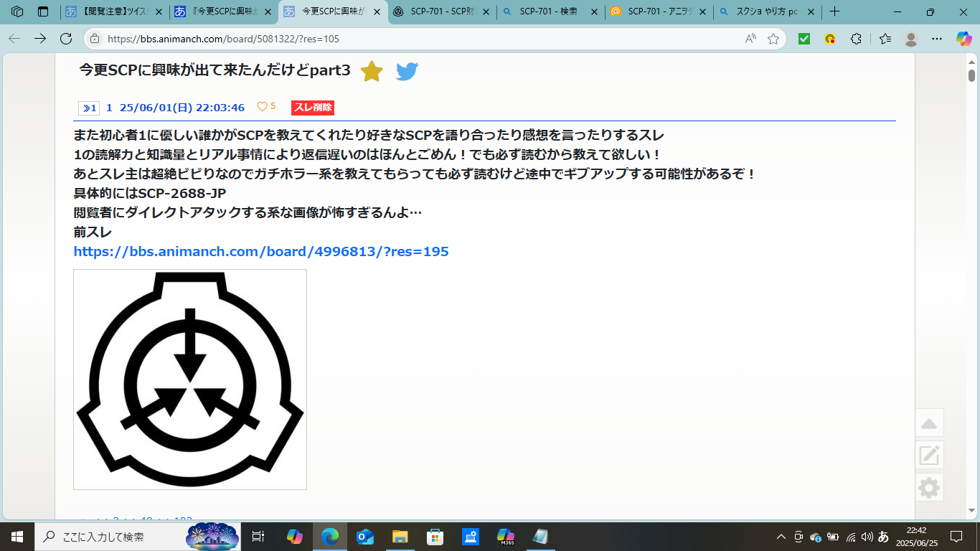
Task: Close the 【閲覧注意】ツイス tab
Action: coord(158,11)
